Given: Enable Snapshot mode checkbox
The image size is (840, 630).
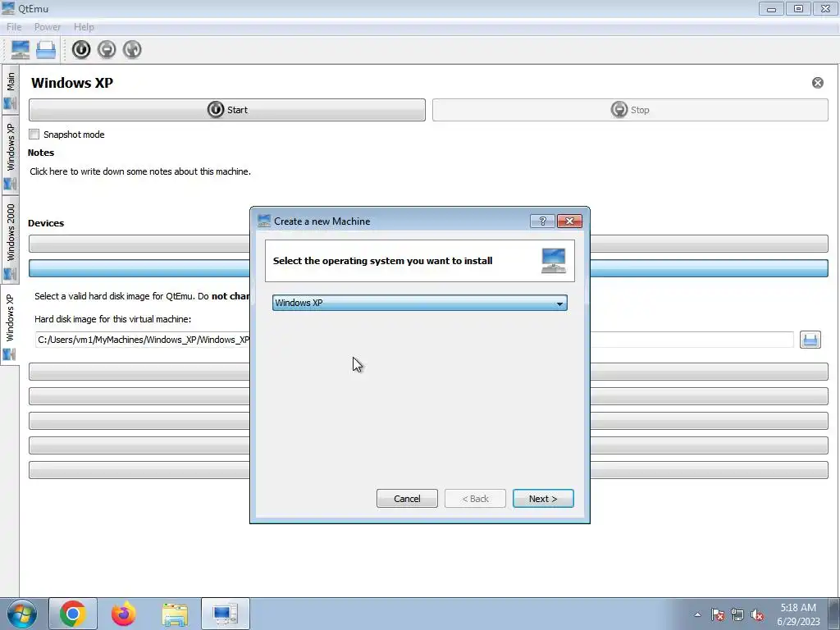Looking at the screenshot, I should (x=34, y=135).
